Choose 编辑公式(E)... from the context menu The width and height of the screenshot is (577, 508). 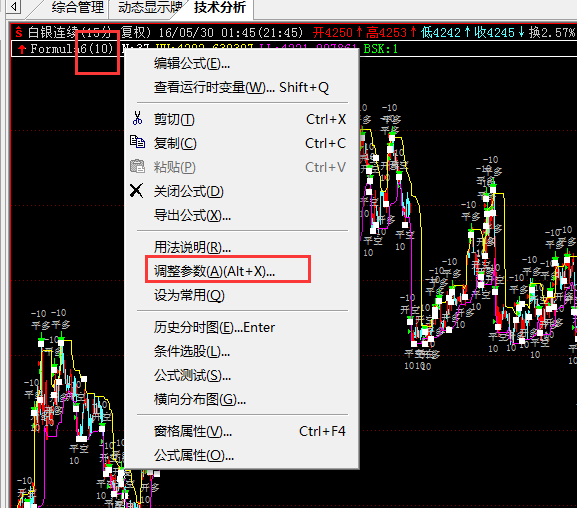point(243,64)
